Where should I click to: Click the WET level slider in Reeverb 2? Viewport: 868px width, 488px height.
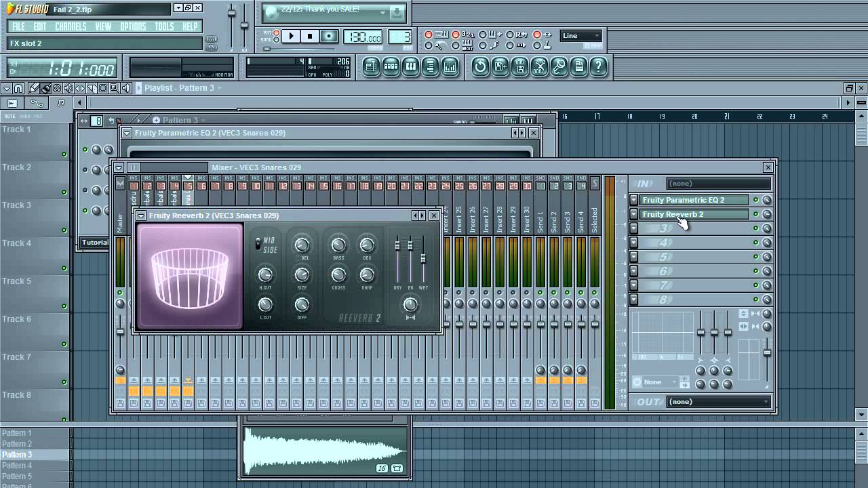pos(423,258)
